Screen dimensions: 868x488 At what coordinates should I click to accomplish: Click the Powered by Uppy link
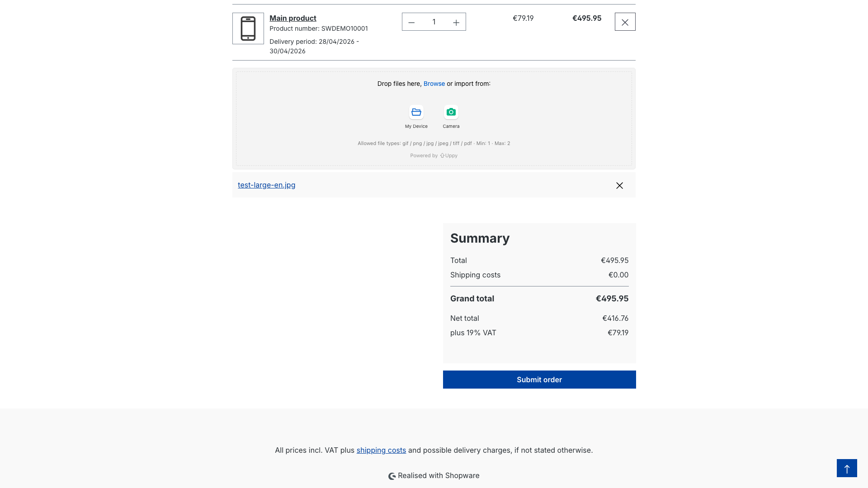click(434, 155)
